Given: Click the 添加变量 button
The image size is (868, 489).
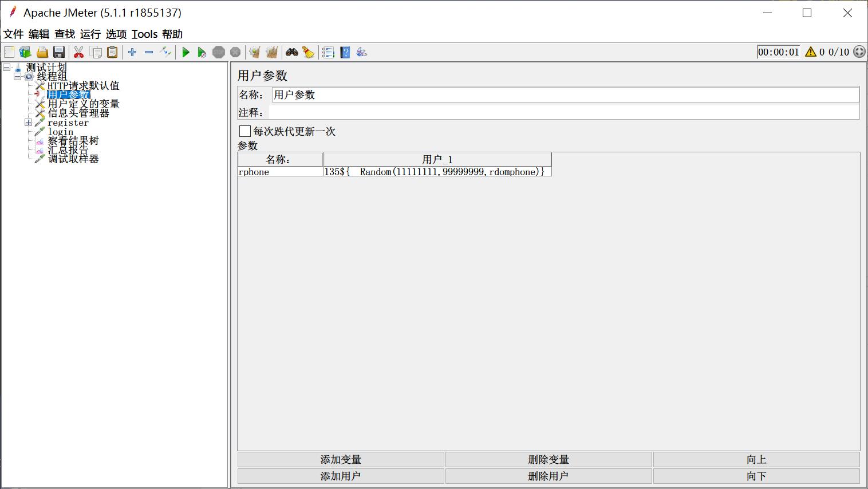Looking at the screenshot, I should 341,460.
